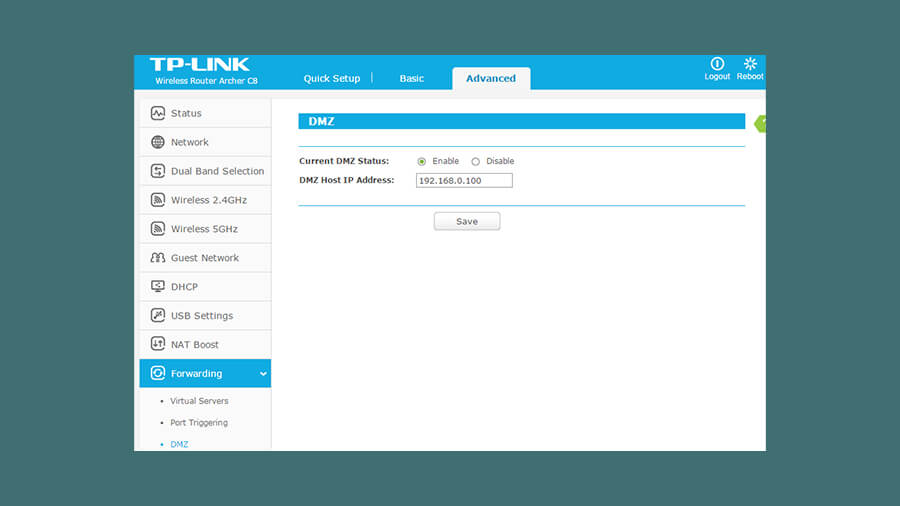
Task: Click the TP-LINK logo
Action: pyautogui.click(x=199, y=64)
